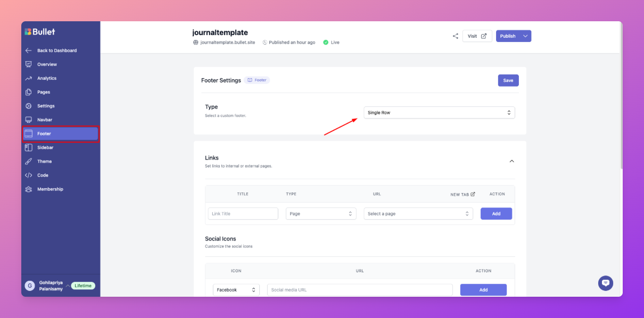Open the Select a page dropdown

tap(418, 214)
